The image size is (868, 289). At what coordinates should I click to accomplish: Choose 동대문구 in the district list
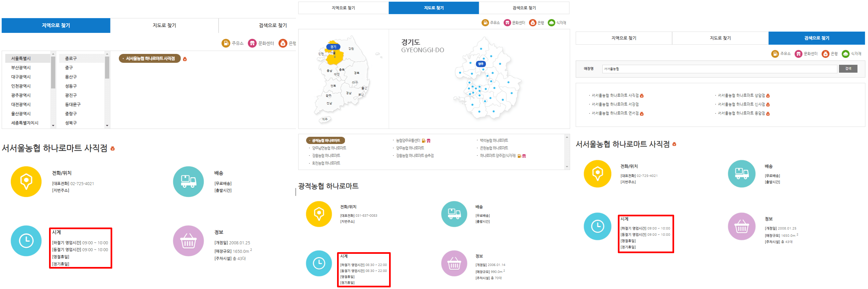(x=73, y=105)
